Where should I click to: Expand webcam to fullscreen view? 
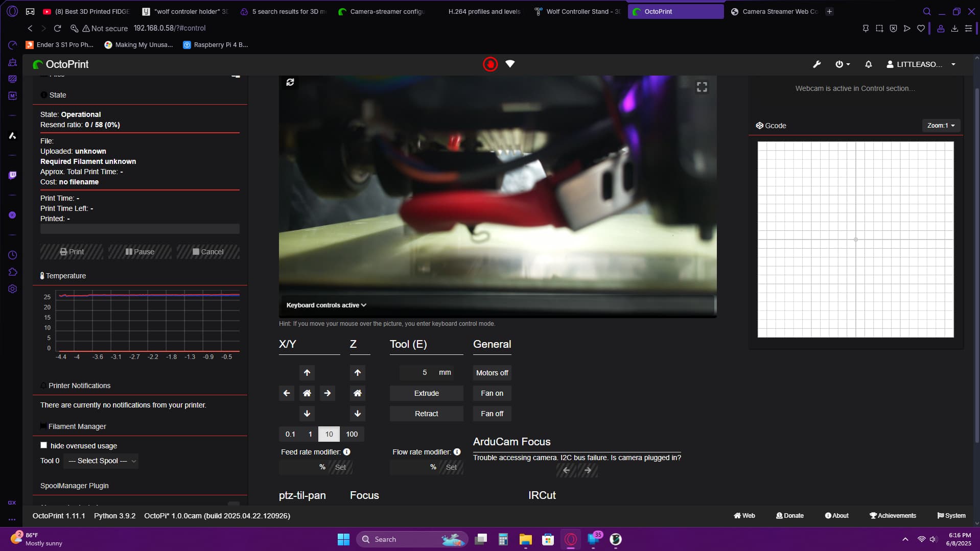(702, 86)
